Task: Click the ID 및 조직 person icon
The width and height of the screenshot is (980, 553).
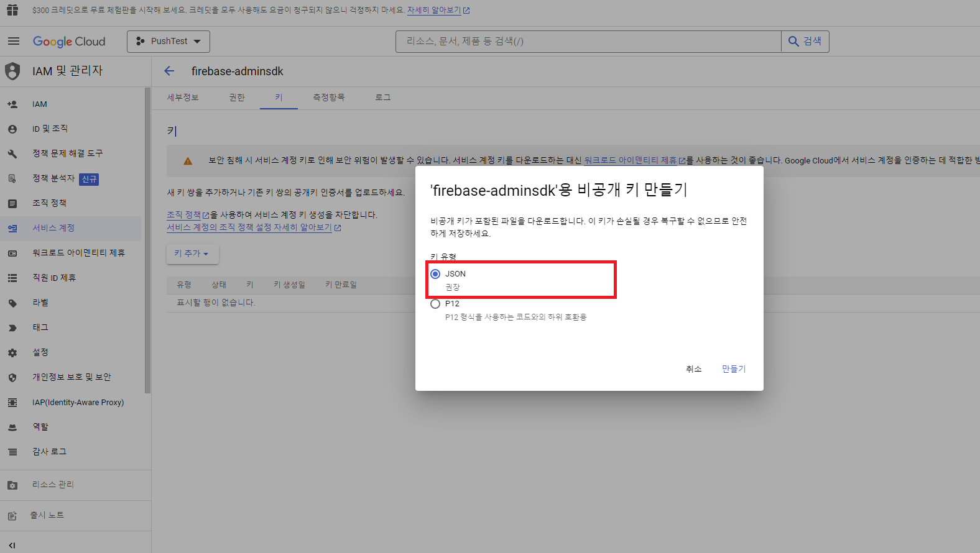Action: (x=12, y=129)
